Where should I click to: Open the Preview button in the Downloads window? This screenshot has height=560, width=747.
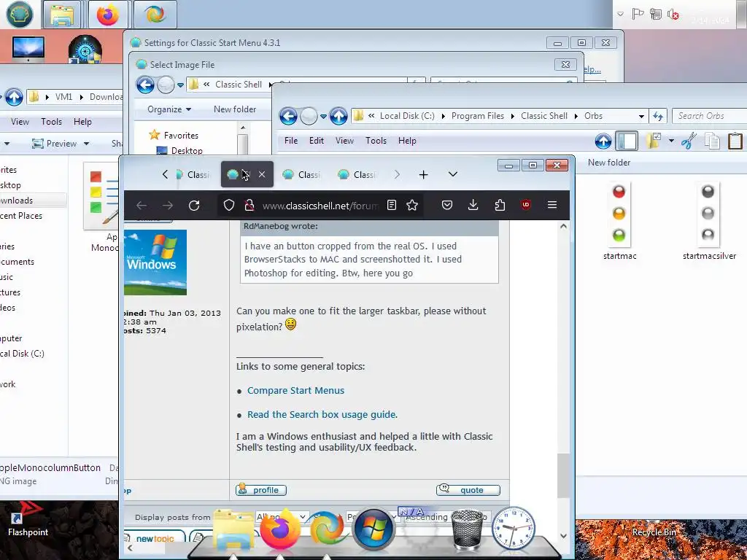point(54,144)
